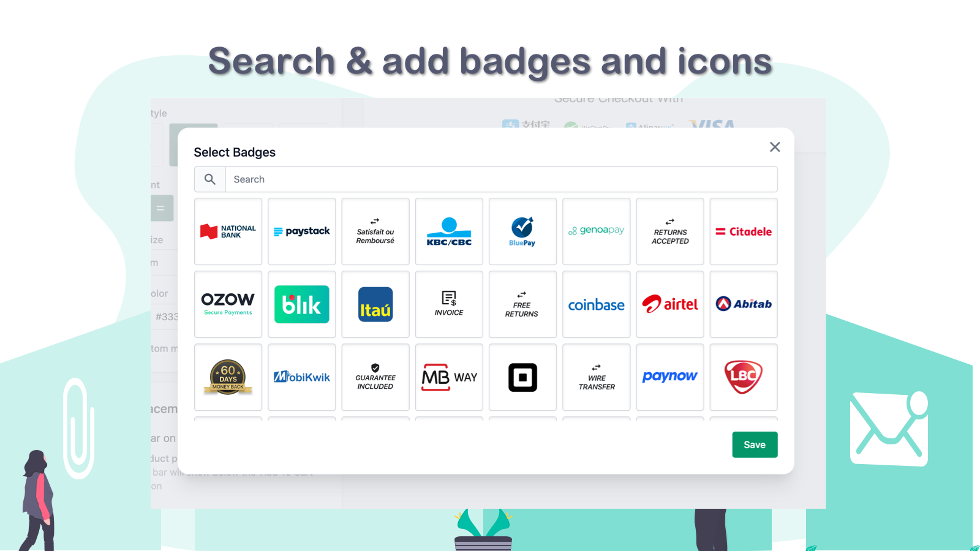Choose the Blik badge
Image resolution: width=980 pixels, height=551 pixels.
coord(302,304)
